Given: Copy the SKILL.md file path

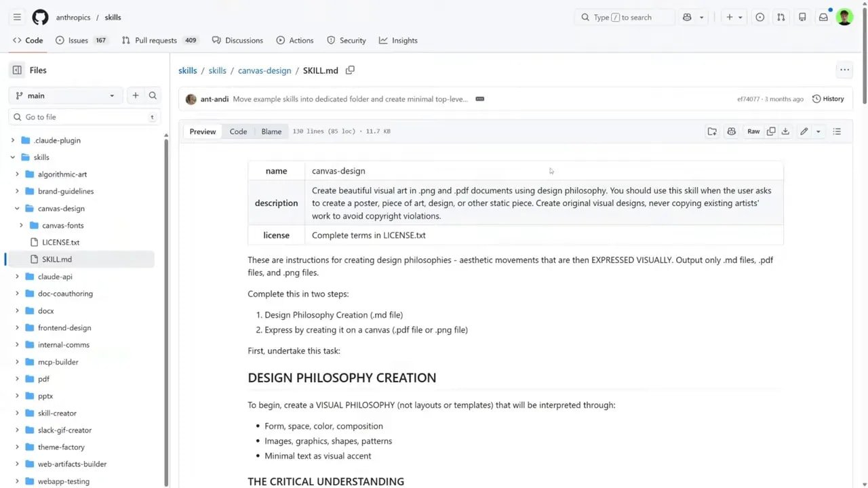Looking at the screenshot, I should pos(350,70).
